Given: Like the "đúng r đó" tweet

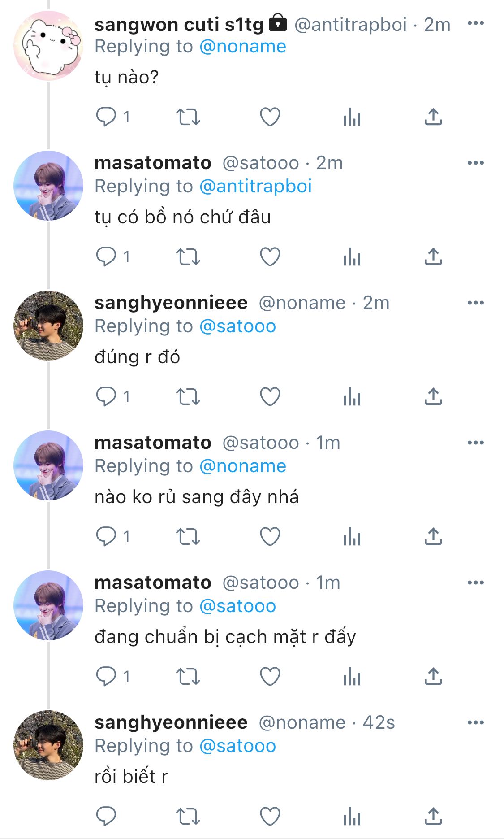Looking at the screenshot, I should [x=270, y=397].
